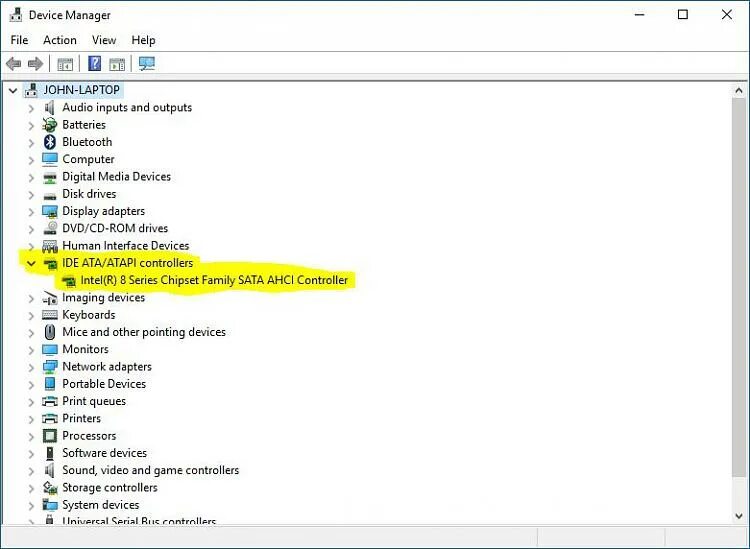Click the scrollbar down arrow
The image size is (750, 549).
click(x=739, y=516)
